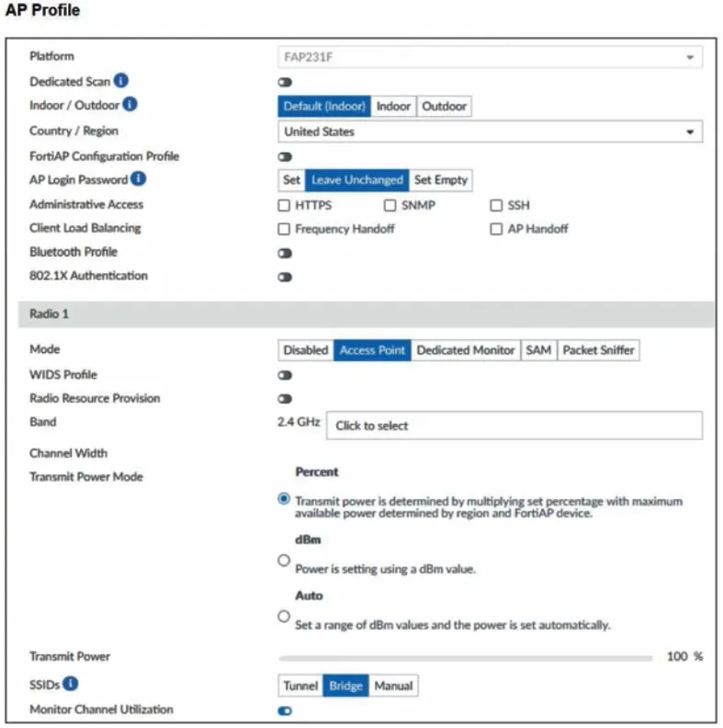Image resolution: width=723 pixels, height=728 pixels.
Task: Select Tunnel for SSIDs
Action: 300,686
